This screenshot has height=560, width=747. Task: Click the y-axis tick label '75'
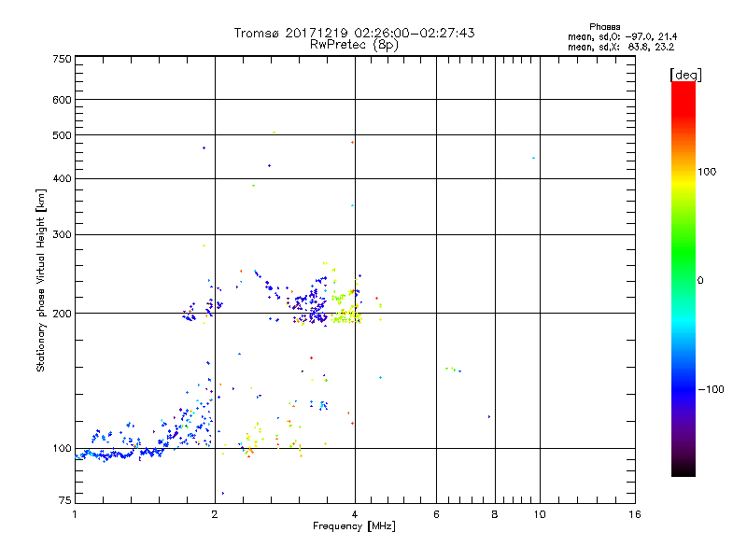[65, 500]
